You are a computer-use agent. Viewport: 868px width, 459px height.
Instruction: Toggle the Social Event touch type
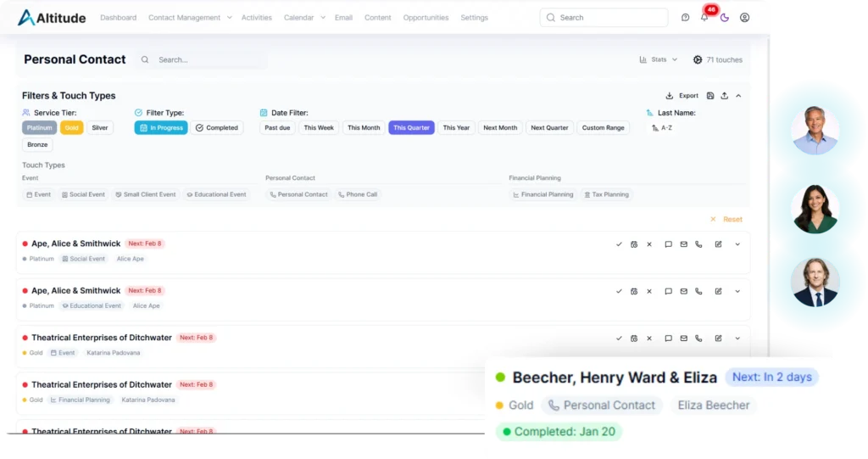point(83,194)
